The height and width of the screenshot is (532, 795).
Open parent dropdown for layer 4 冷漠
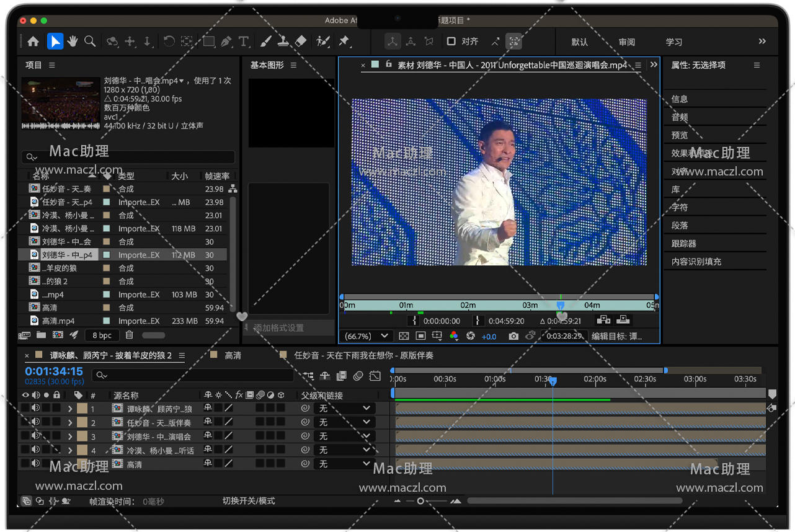(x=344, y=450)
